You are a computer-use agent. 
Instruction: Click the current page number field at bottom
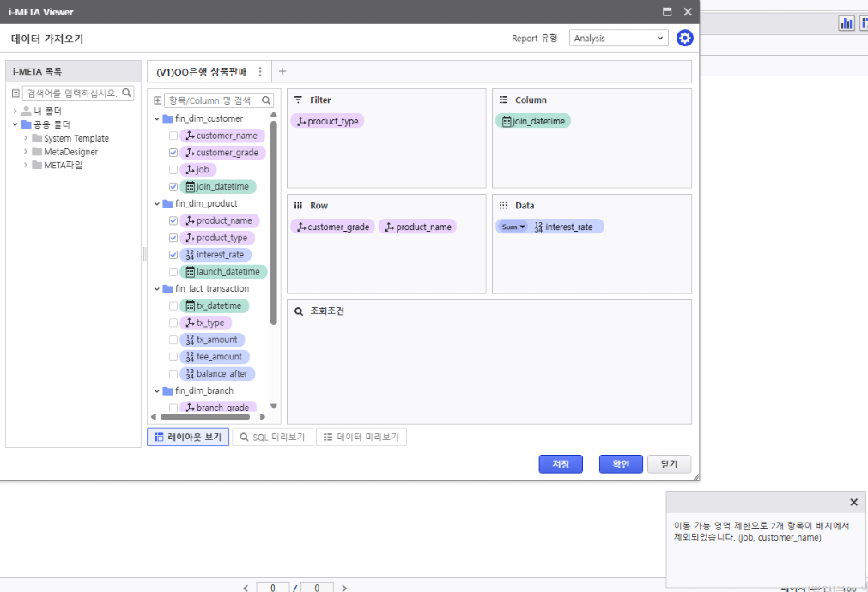coord(272,588)
